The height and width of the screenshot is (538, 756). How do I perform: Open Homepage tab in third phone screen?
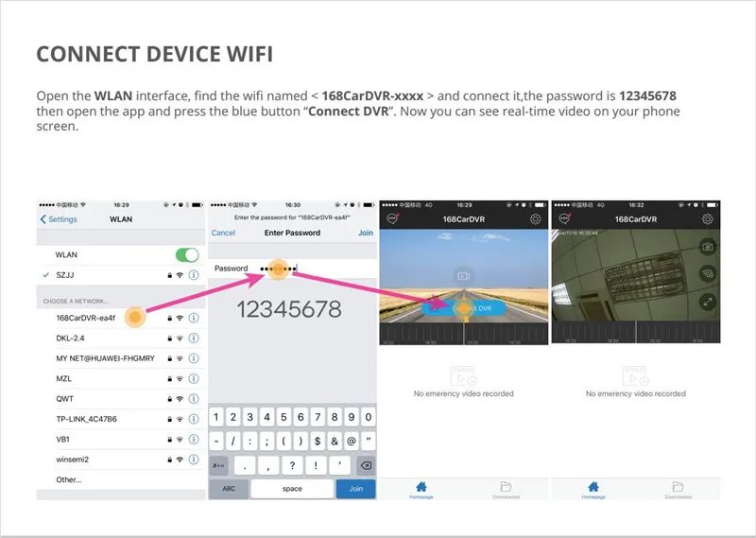tap(421, 489)
